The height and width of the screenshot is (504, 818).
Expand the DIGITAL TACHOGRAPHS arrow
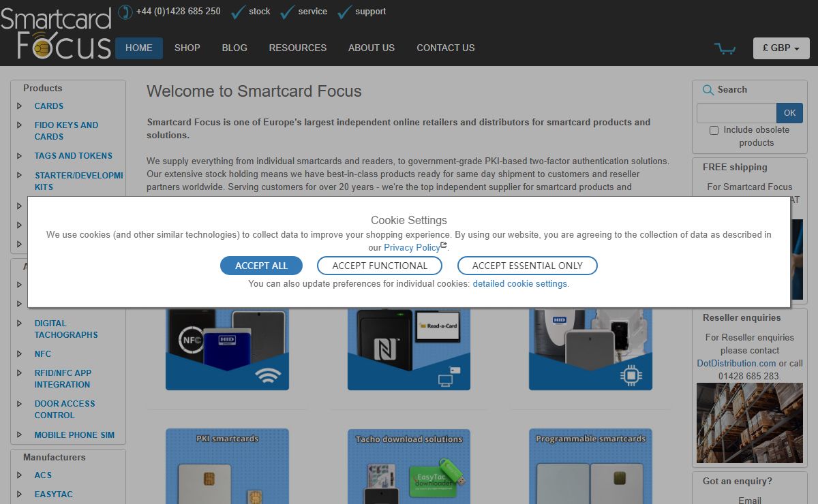(x=19, y=324)
